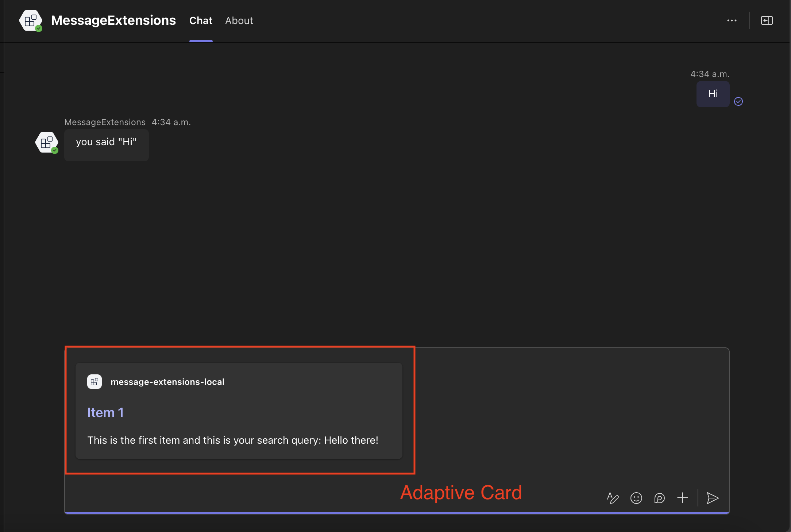791x532 pixels.
Task: Send the message with the send arrow
Action: coord(713,498)
